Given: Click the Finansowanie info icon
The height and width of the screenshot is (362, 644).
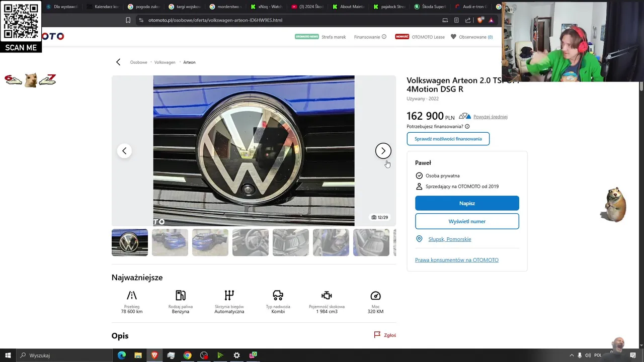Looking at the screenshot, I should point(384,37).
